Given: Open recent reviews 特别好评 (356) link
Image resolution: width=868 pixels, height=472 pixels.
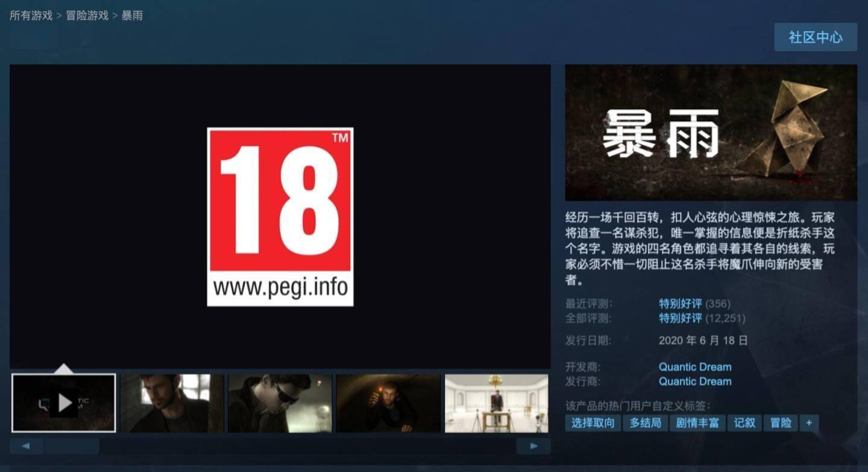Looking at the screenshot, I should coord(694,303).
